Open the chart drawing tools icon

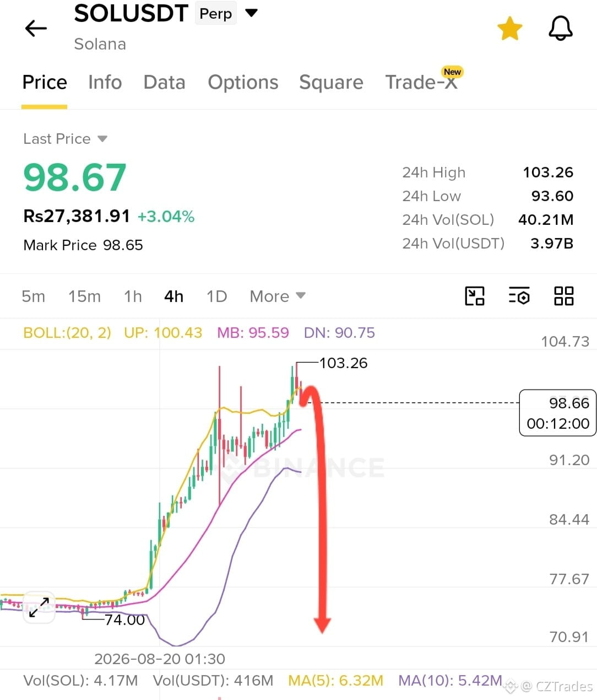(x=474, y=296)
